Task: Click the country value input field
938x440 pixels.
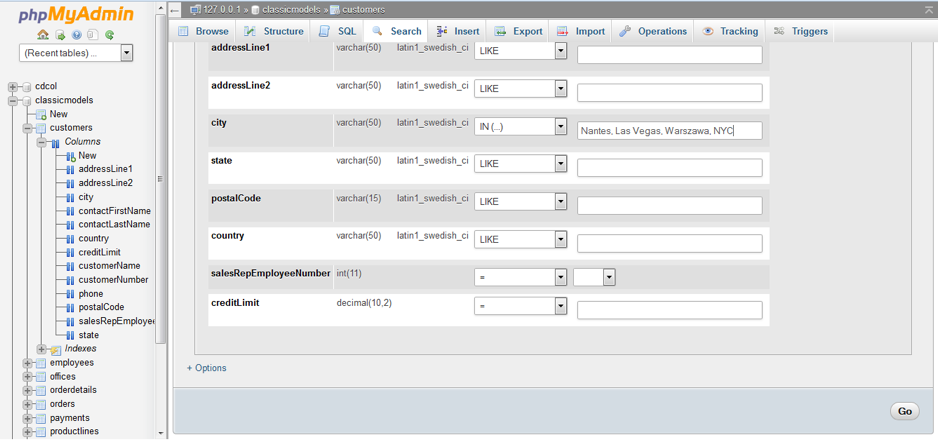Action: click(669, 243)
